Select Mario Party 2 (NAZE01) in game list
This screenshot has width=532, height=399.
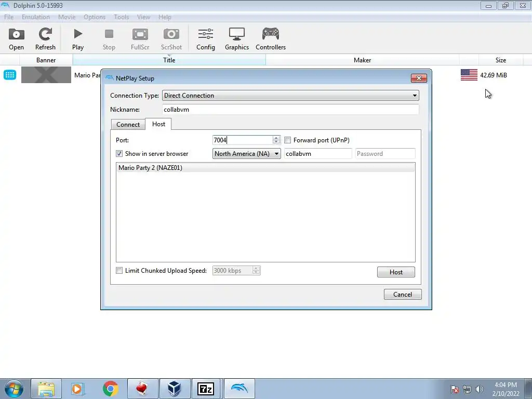point(265,168)
